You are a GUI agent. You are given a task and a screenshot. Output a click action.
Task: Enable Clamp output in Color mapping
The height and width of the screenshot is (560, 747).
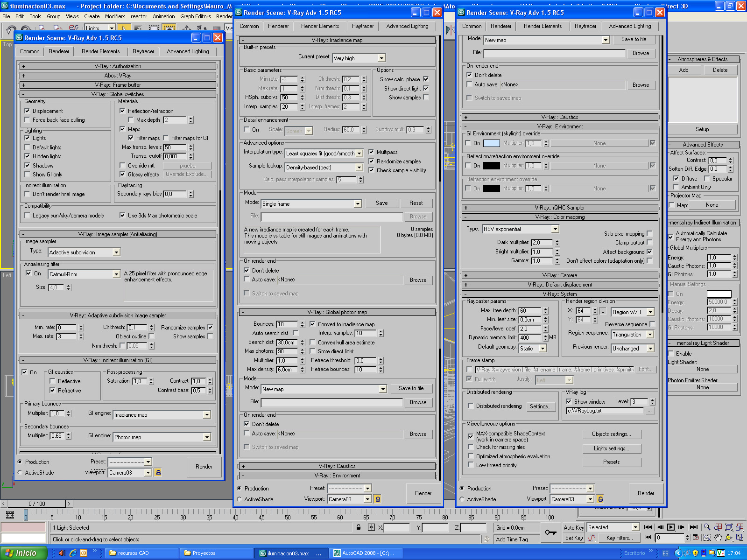pyautogui.click(x=649, y=243)
